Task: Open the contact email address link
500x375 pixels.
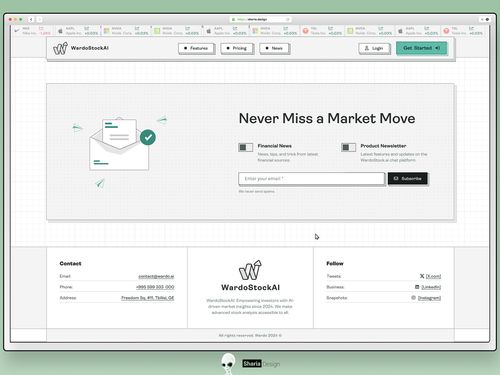Action: pos(156,276)
